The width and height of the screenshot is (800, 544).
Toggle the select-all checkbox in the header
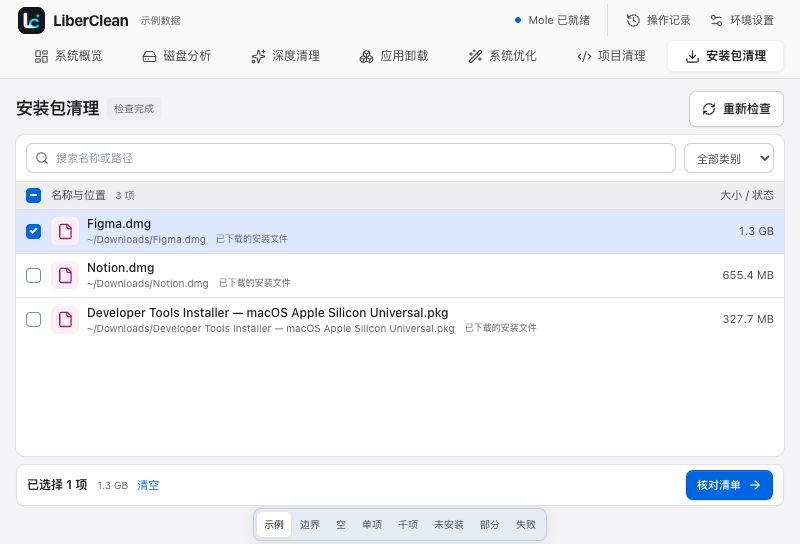34,195
